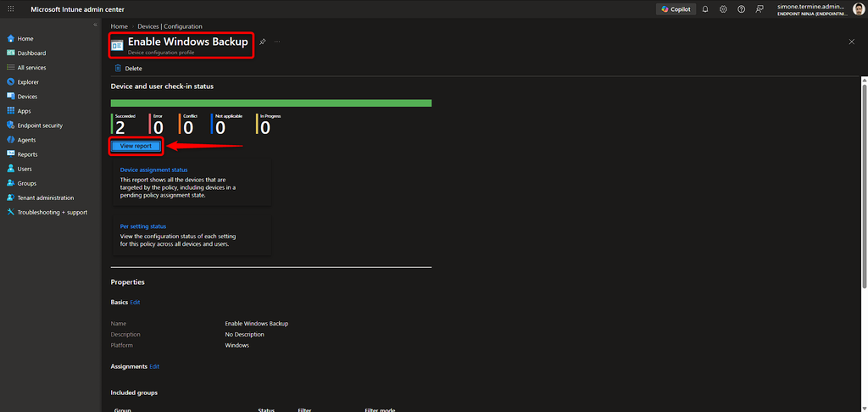Click the Delete trash icon
Viewport: 868px width, 412px height.
(117, 69)
